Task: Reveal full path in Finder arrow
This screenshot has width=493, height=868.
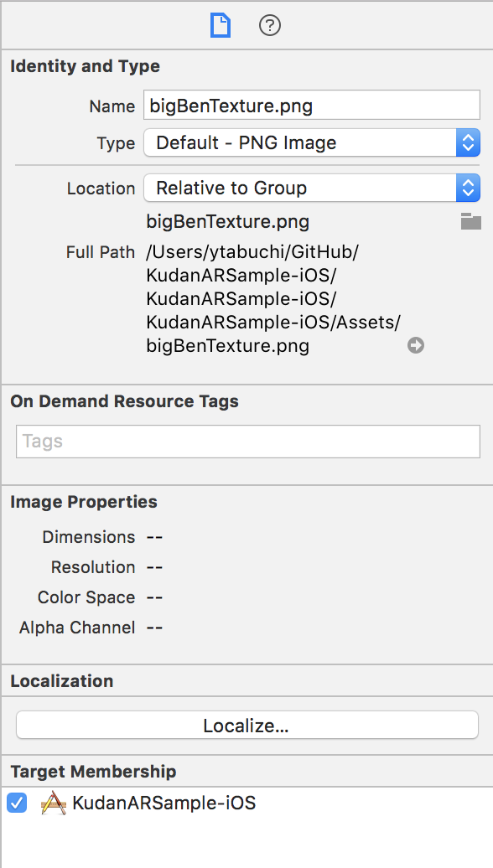Action: tap(416, 346)
